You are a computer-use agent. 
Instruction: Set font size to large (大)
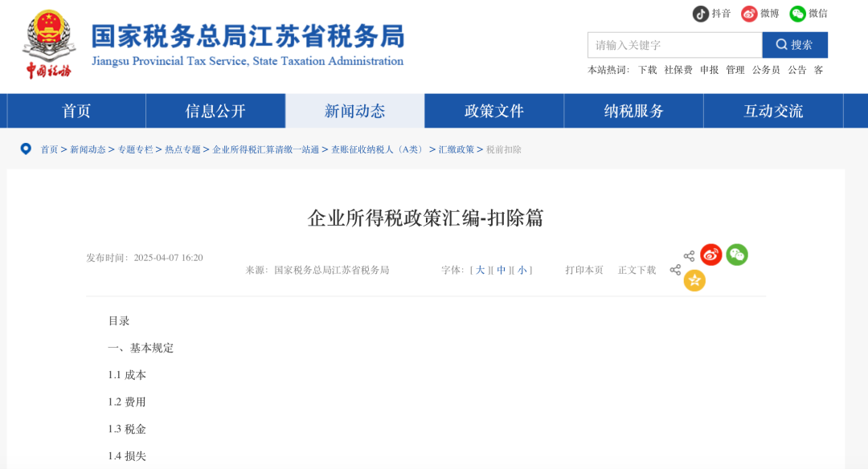tap(480, 270)
